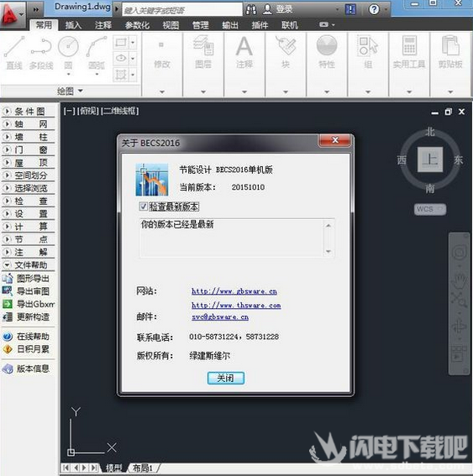This screenshot has width=473, height=476.
Task: Switch to the 插入 ribbon tab
Action: pyautogui.click(x=73, y=25)
